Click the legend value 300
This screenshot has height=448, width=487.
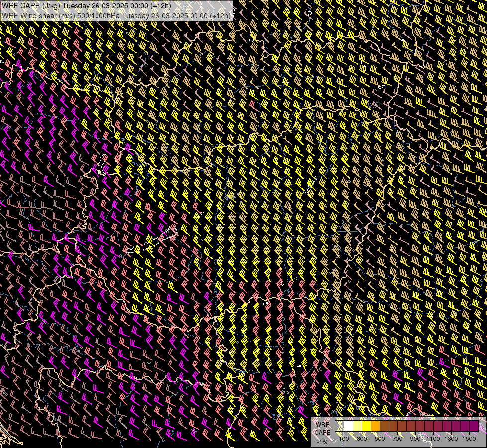tap(362, 439)
